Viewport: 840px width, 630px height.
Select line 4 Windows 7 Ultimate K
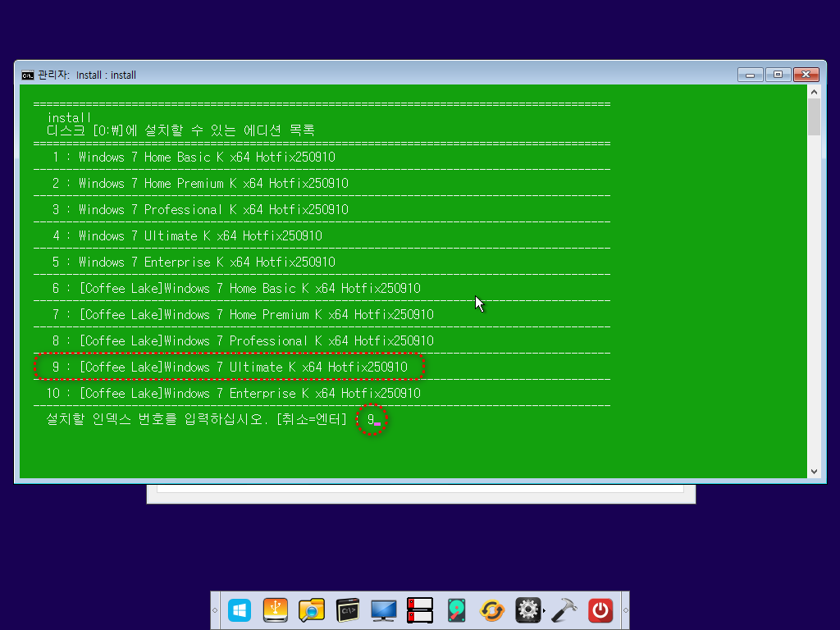(187, 235)
